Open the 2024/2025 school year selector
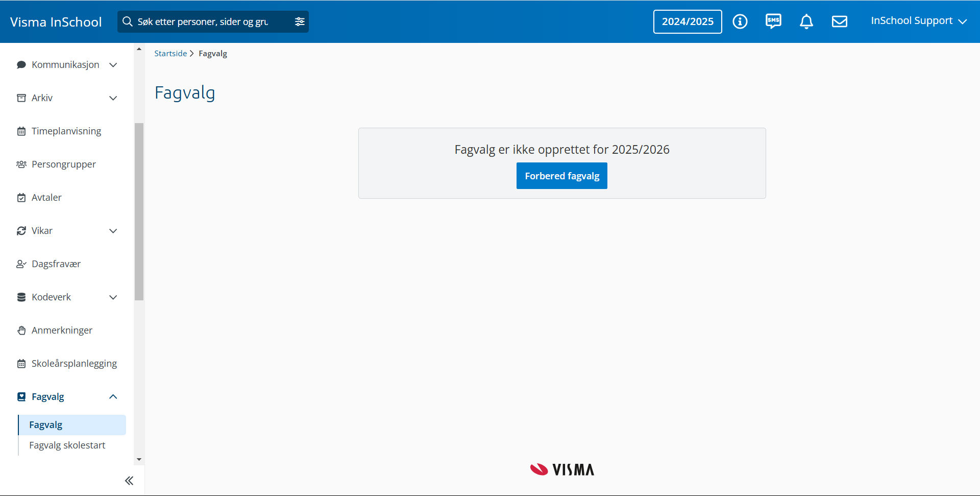 [688, 21]
